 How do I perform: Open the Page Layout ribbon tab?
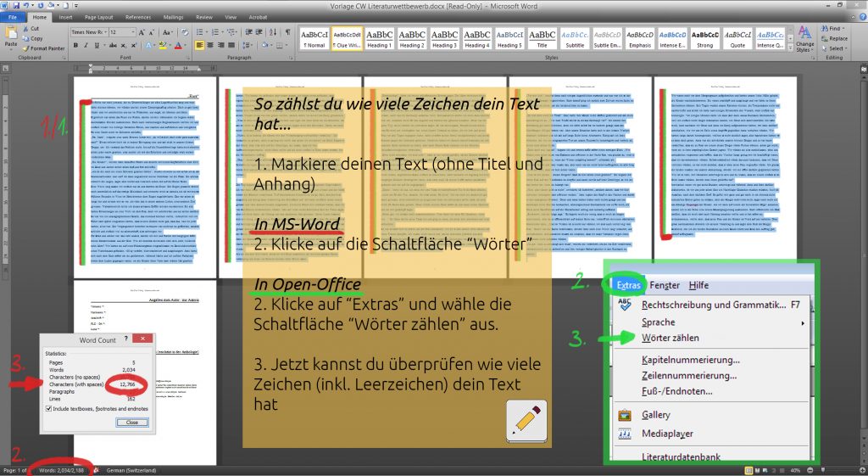pos(98,16)
